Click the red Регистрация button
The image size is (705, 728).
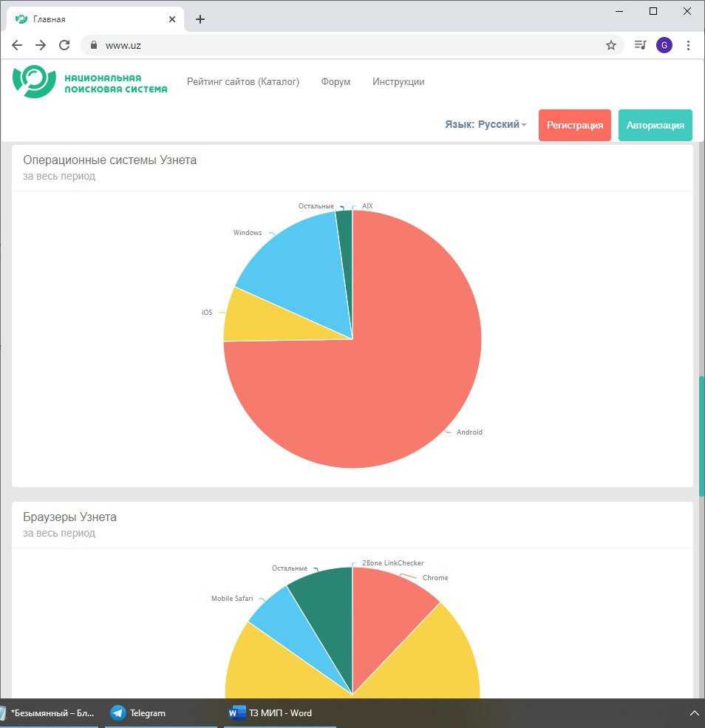tap(575, 125)
